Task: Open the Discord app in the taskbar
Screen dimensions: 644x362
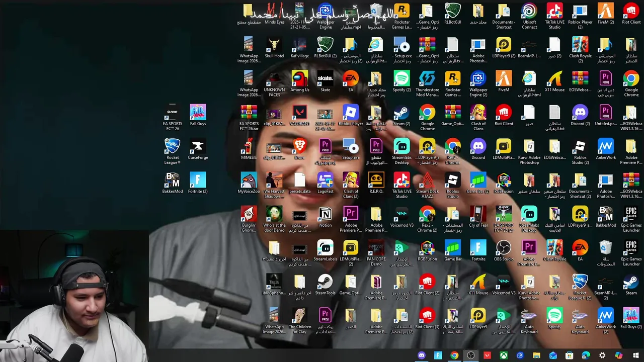Action: [422, 355]
